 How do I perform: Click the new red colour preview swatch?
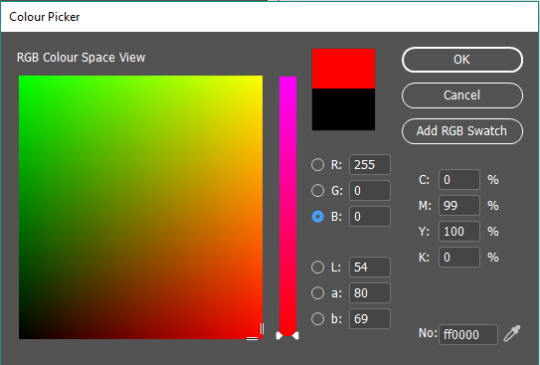343,69
